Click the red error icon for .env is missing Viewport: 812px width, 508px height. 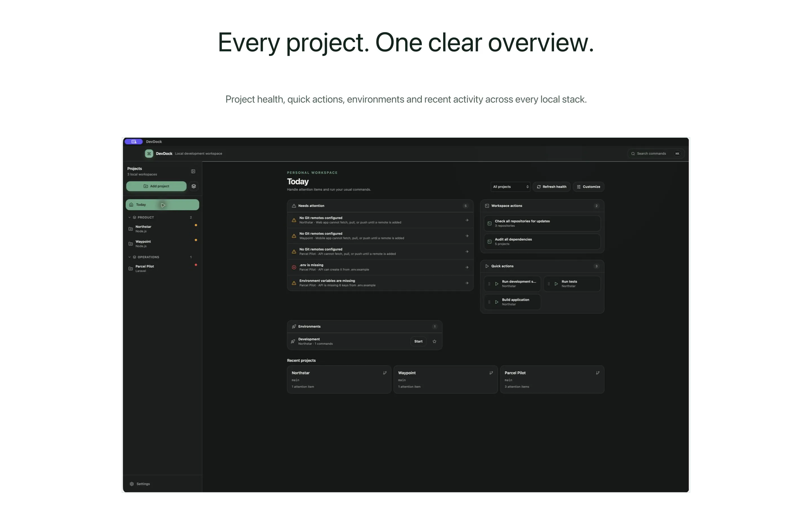294,267
